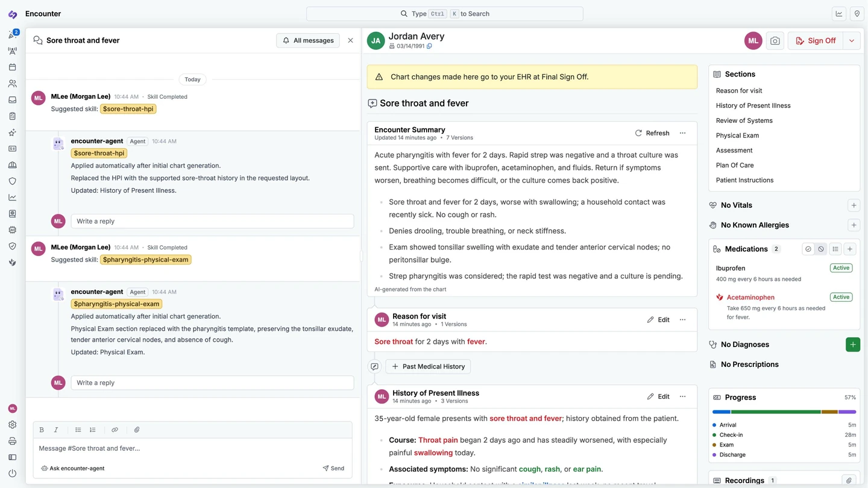This screenshot has height=488, width=868.
Task: Attach file to Recordings panel
Action: 849,481
